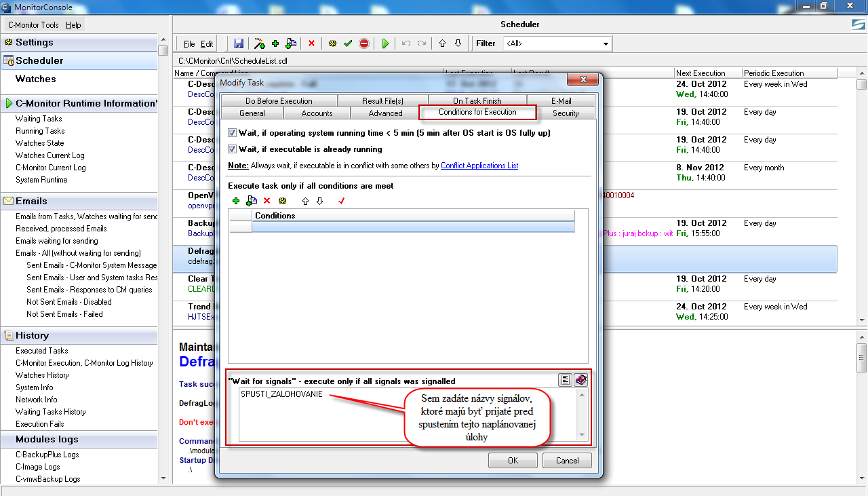Click the app logo icon at top right
The image size is (868, 496).
[859, 24]
